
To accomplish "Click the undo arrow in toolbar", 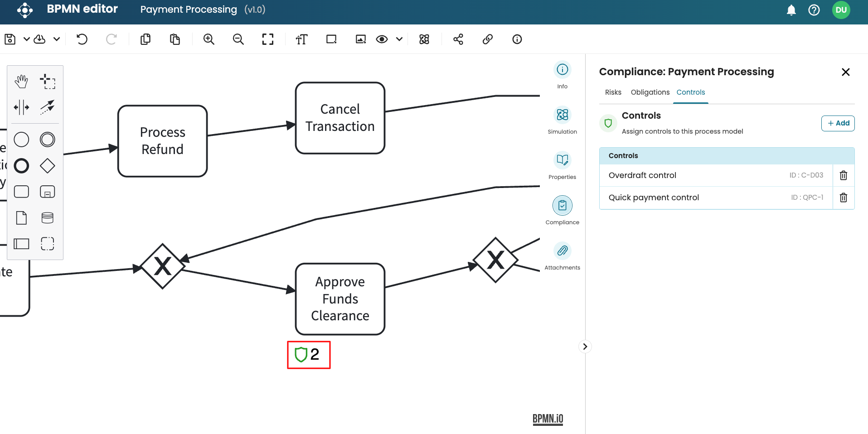I will [82, 39].
